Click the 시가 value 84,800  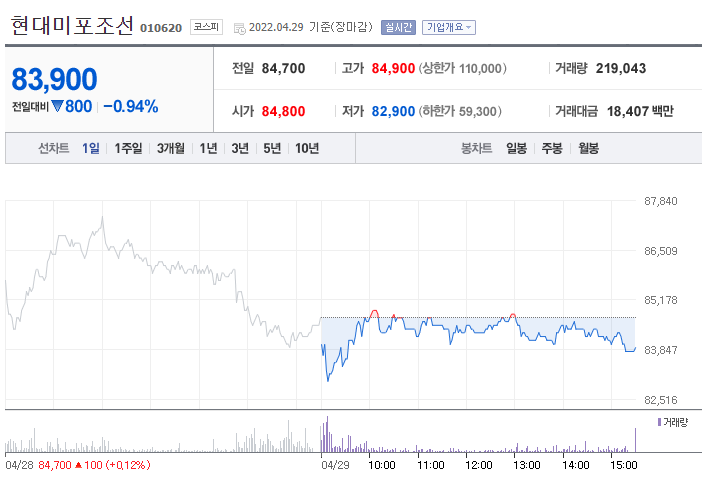click(x=283, y=111)
